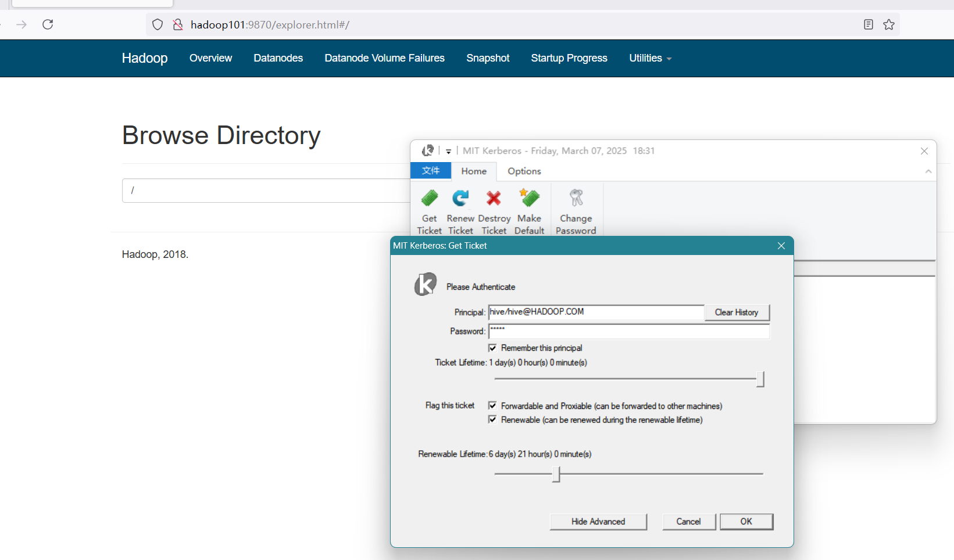Image resolution: width=954 pixels, height=560 pixels.
Task: Open the Hadoop Overview page
Action: [x=210, y=58]
